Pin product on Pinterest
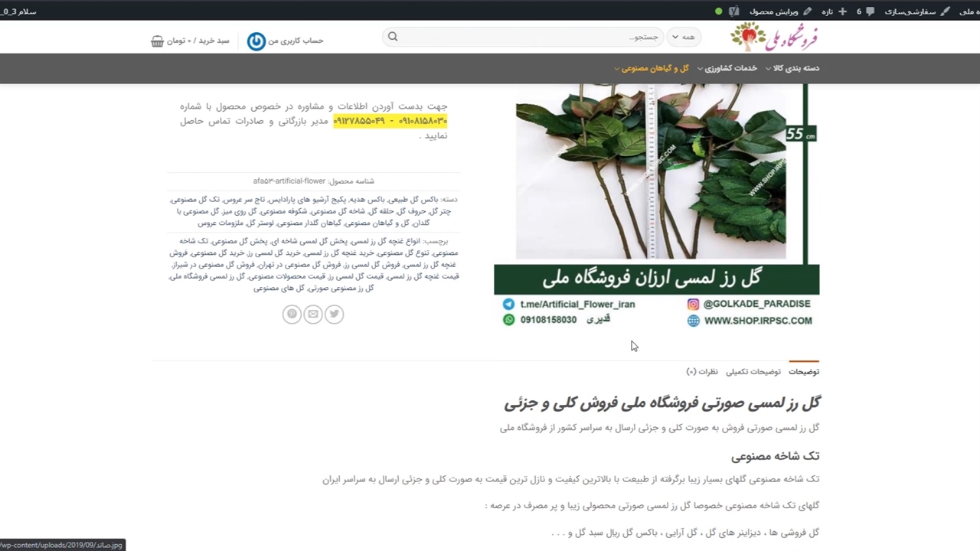The width and height of the screenshot is (980, 551). [292, 314]
